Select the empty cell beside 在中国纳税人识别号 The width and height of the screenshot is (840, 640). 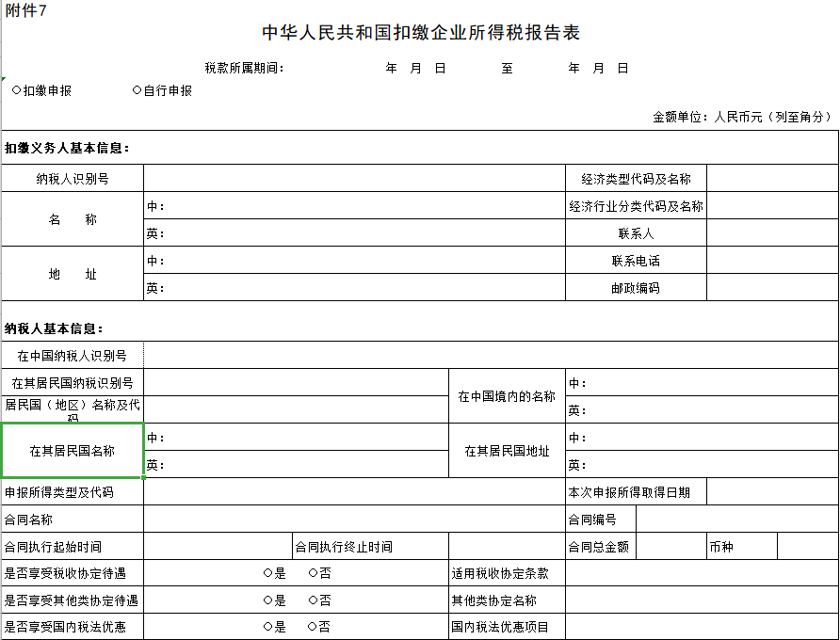[490, 356]
